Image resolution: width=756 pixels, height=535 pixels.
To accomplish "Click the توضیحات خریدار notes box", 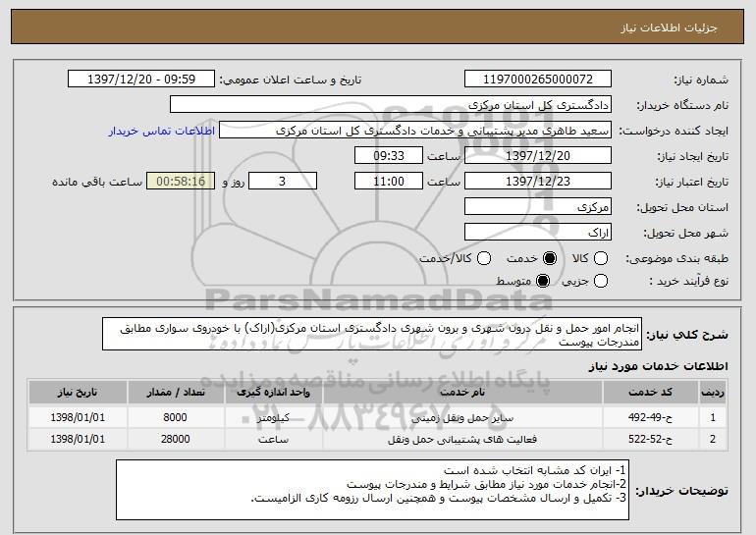I will tap(372, 490).
